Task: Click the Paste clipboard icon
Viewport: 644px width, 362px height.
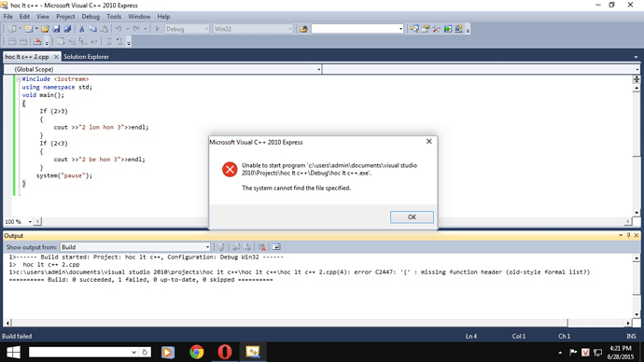Action: coord(105,29)
